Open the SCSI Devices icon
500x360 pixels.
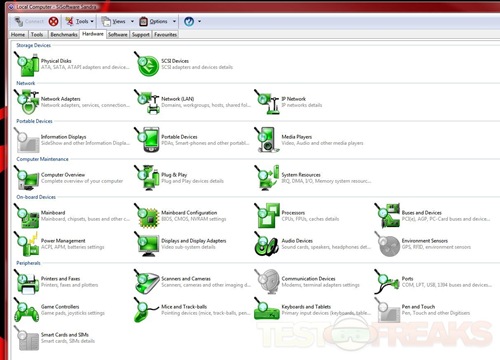click(147, 64)
